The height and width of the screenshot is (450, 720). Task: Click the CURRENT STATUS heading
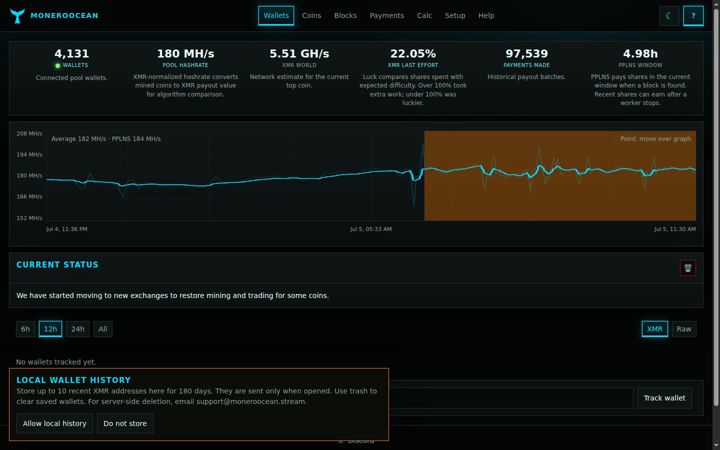coord(57,265)
